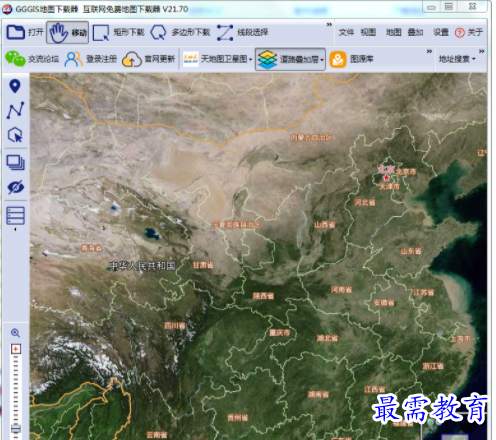Click the 湖北省 label on map
Screen dimensions: 496x440
(x=327, y=338)
